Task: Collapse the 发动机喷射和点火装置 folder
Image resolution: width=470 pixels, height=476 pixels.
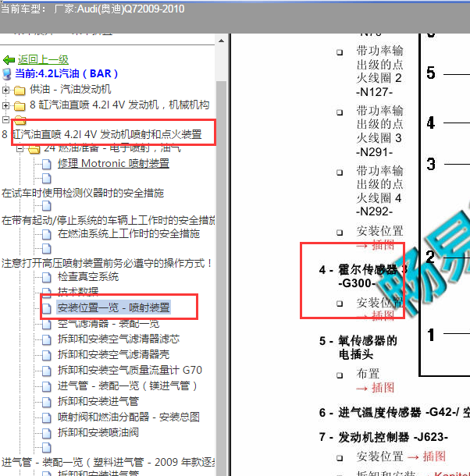Action: point(5,119)
